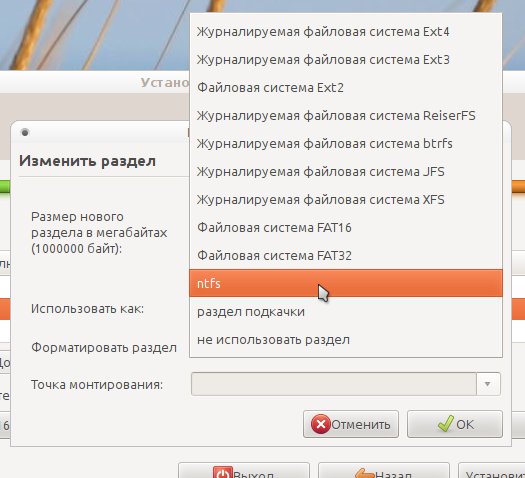The width and height of the screenshot is (525, 478).
Task: Select the btrfs file system option
Action: 346,144
